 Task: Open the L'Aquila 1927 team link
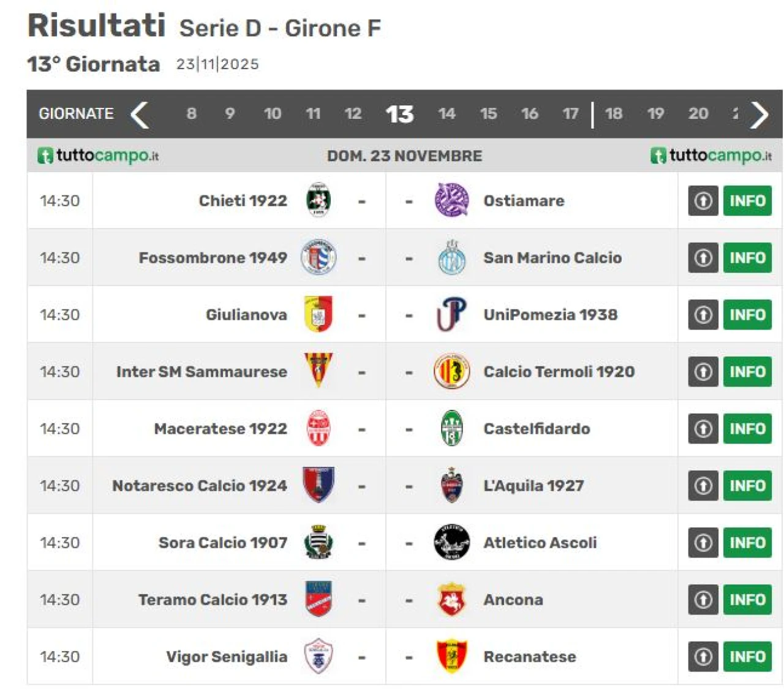pyautogui.click(x=533, y=485)
